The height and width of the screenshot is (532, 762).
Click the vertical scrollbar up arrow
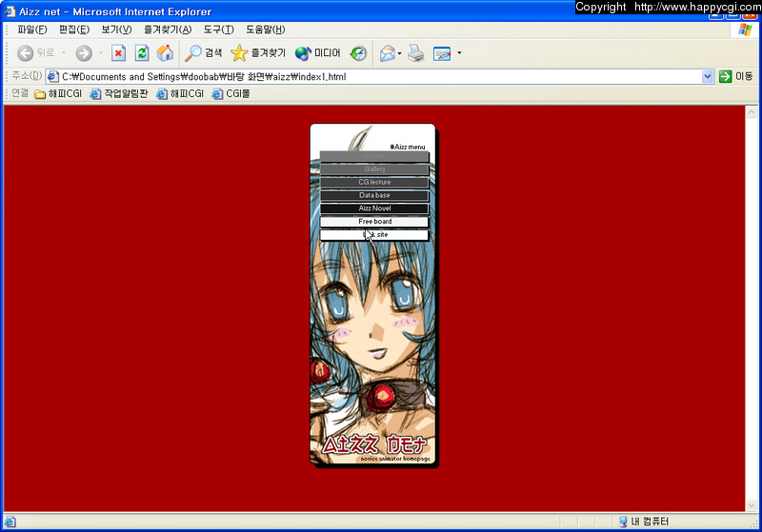[752, 112]
